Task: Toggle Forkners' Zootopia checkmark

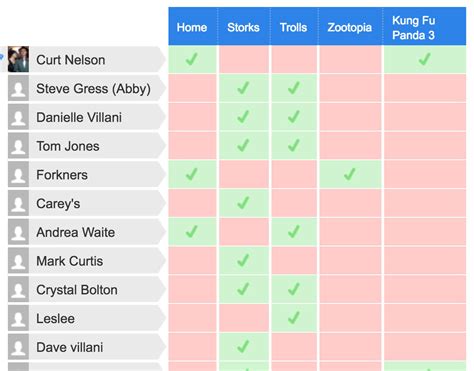Action: pos(350,174)
